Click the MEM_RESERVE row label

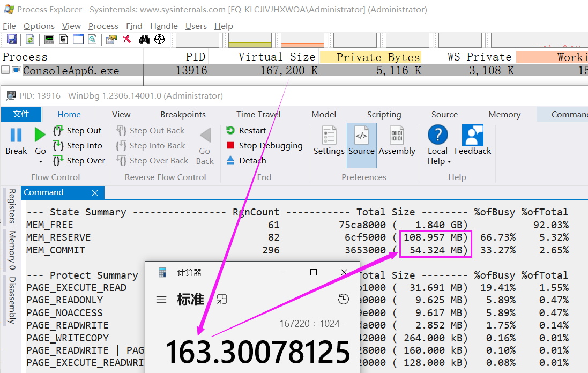coord(58,237)
